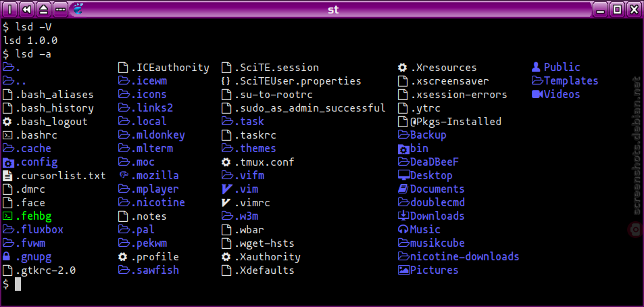Click the headphones icon beside Music

point(403,229)
